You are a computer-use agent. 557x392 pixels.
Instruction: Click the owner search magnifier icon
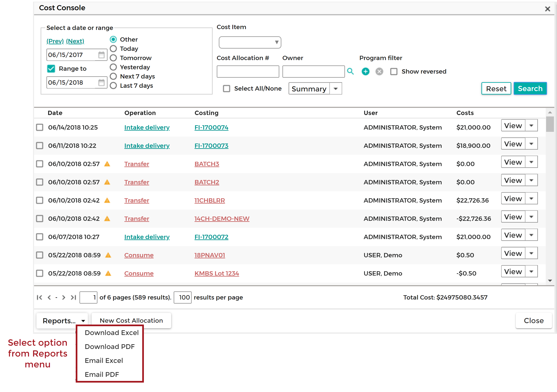click(x=350, y=71)
